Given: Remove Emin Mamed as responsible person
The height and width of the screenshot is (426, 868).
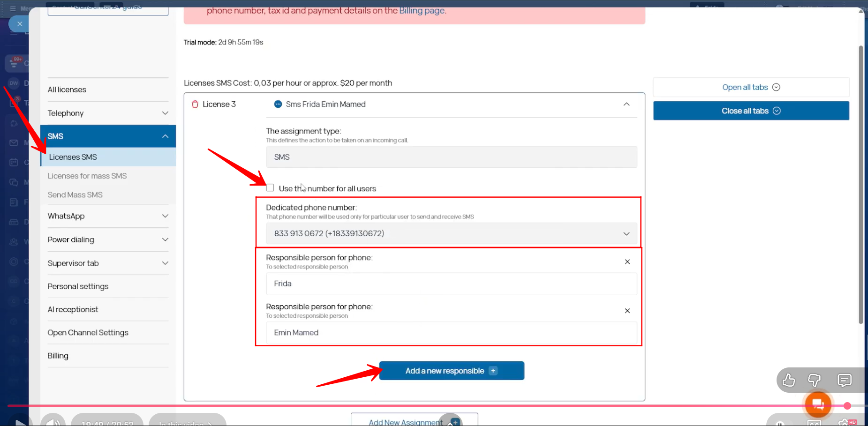Looking at the screenshot, I should click(x=627, y=311).
